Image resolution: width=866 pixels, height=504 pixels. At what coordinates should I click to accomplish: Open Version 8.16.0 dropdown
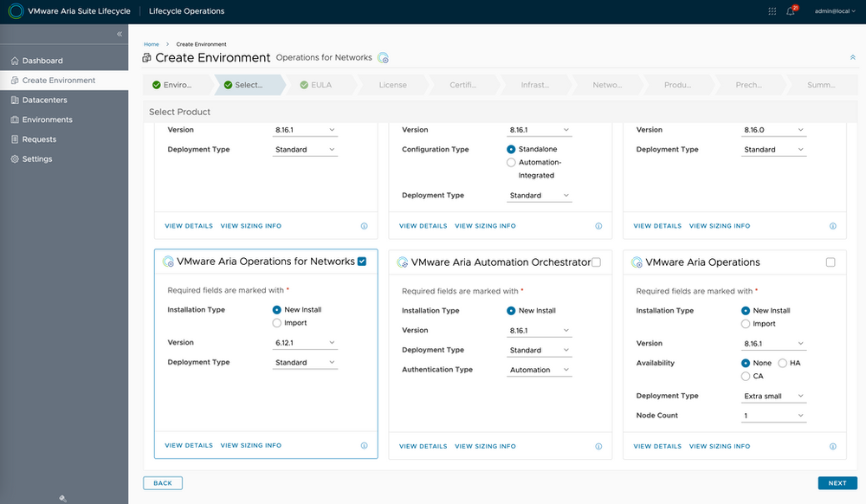tap(773, 130)
